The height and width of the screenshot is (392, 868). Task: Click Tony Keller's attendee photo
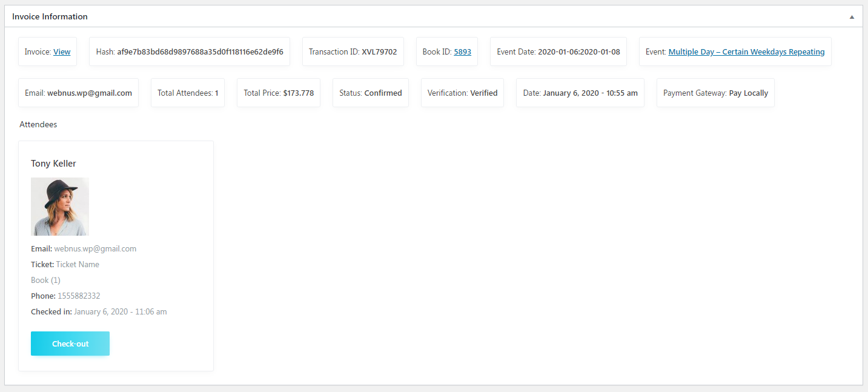(x=60, y=207)
